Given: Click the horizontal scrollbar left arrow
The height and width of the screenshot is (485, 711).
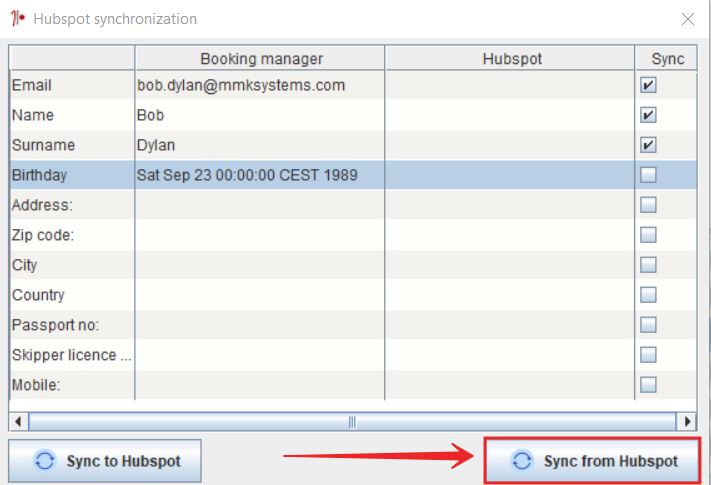Looking at the screenshot, I should pyautogui.click(x=18, y=422).
